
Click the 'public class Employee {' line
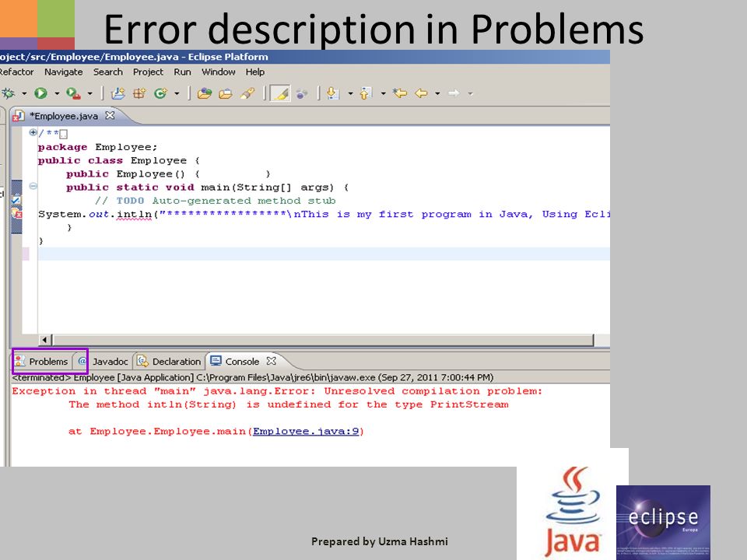[x=119, y=160]
